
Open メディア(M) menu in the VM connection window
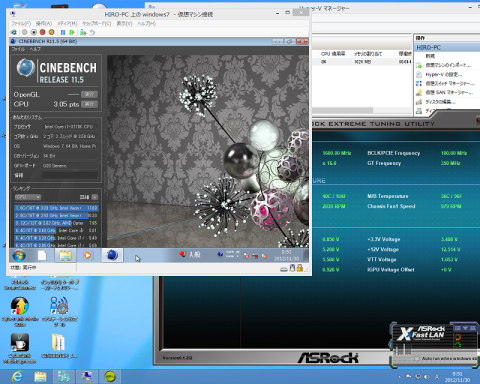coord(67,24)
